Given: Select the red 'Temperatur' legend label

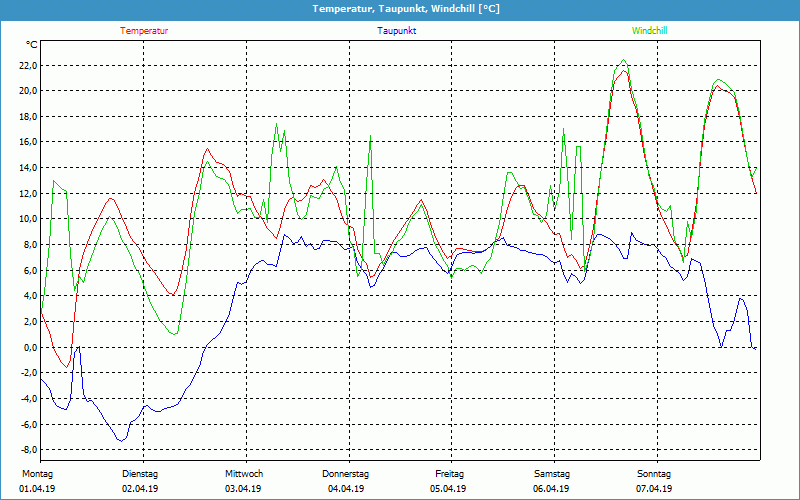Looking at the screenshot, I should coord(144,31).
